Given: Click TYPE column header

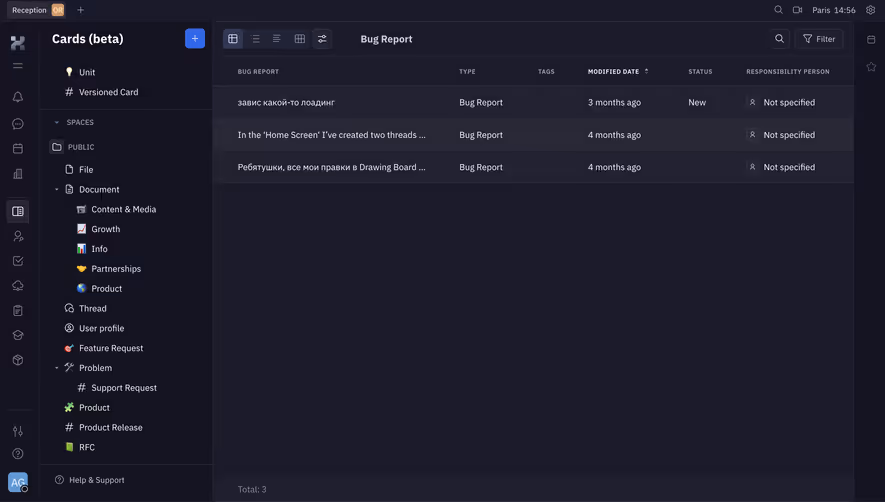Looking at the screenshot, I should pos(467,72).
